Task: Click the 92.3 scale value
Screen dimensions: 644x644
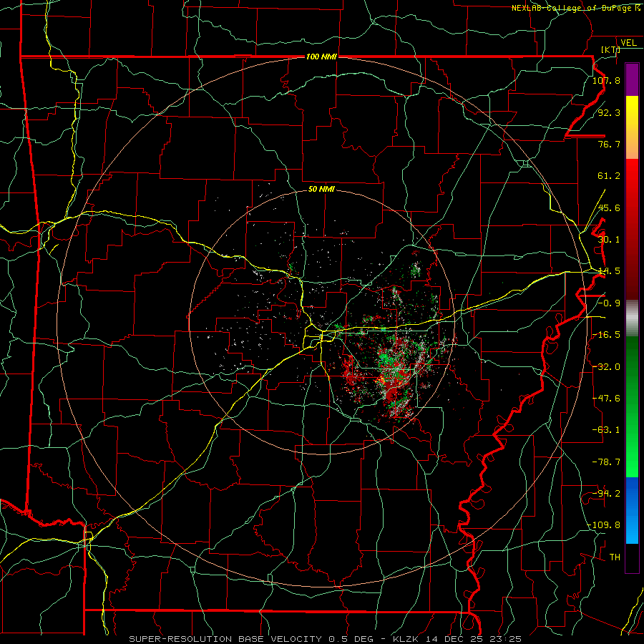Action: click(x=609, y=112)
